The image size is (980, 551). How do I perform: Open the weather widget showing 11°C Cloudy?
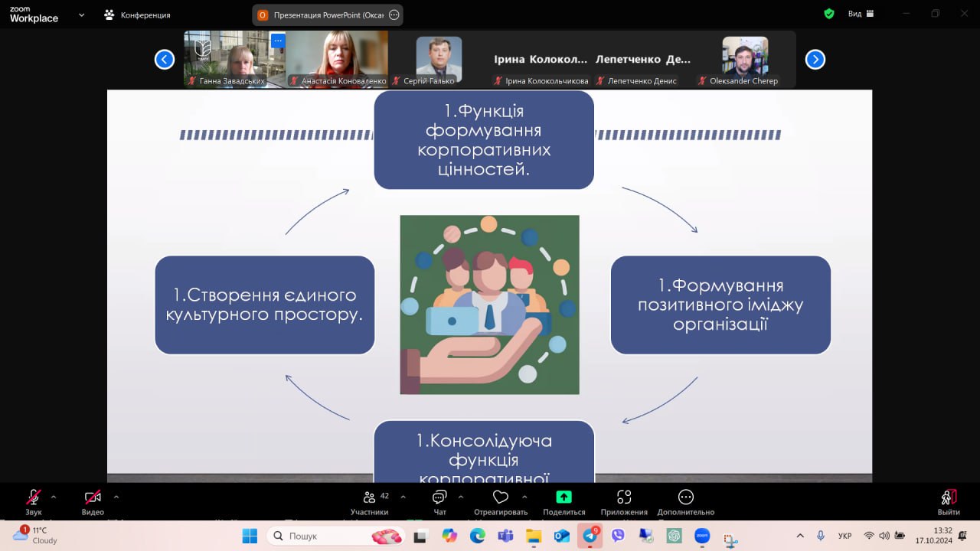[x=35, y=535]
